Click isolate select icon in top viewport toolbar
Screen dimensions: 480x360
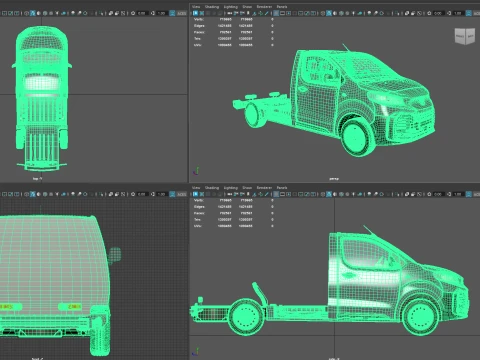coord(102,13)
